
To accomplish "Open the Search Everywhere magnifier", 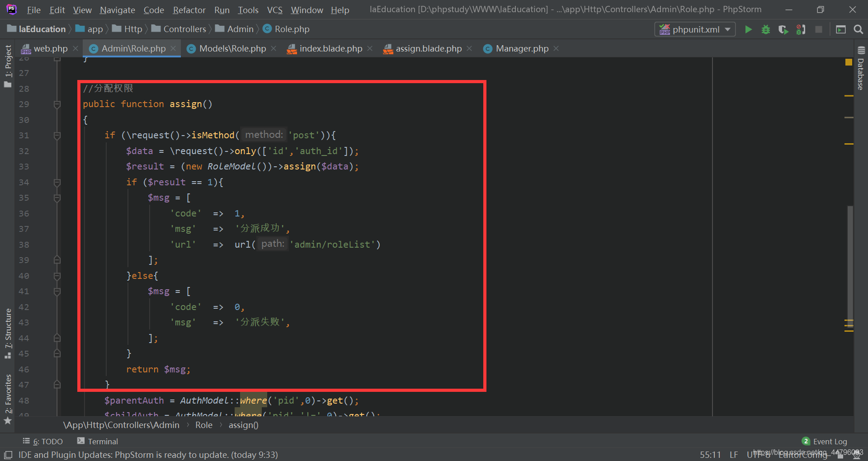I will (858, 29).
